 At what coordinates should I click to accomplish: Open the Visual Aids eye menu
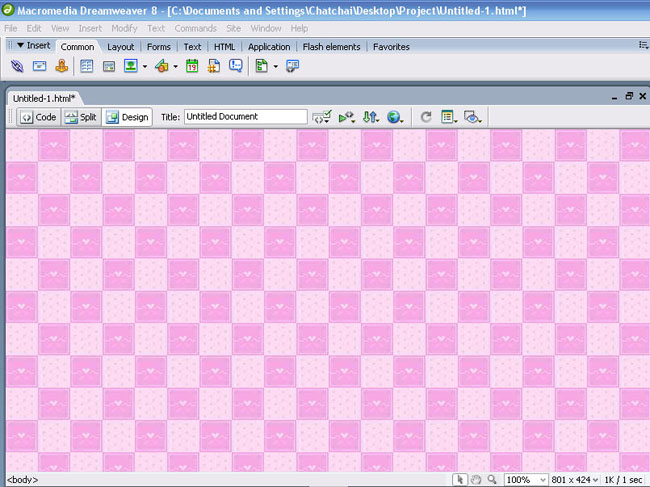click(x=473, y=117)
